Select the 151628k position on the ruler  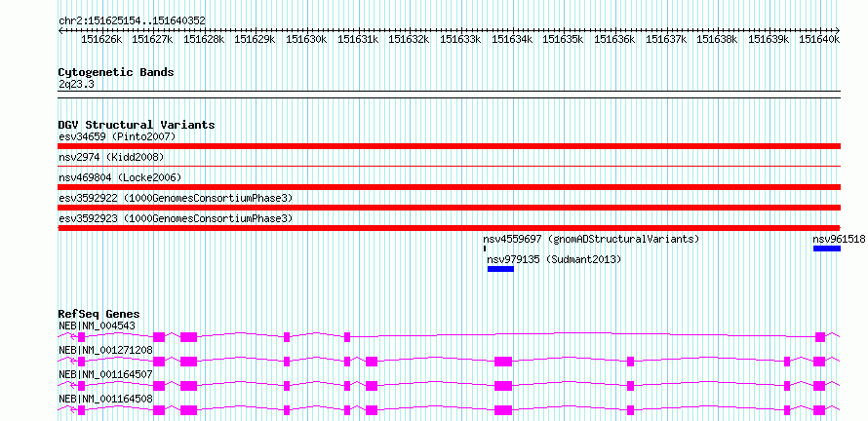pos(204,39)
